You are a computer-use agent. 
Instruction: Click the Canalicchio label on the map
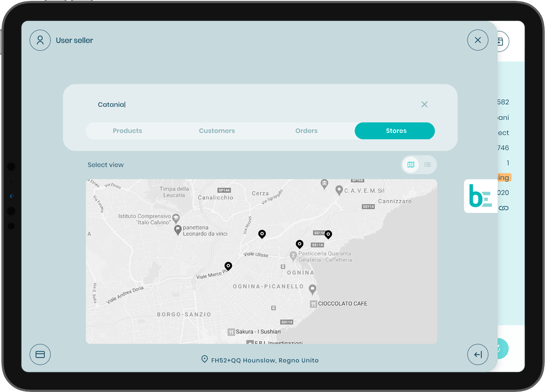216,198
